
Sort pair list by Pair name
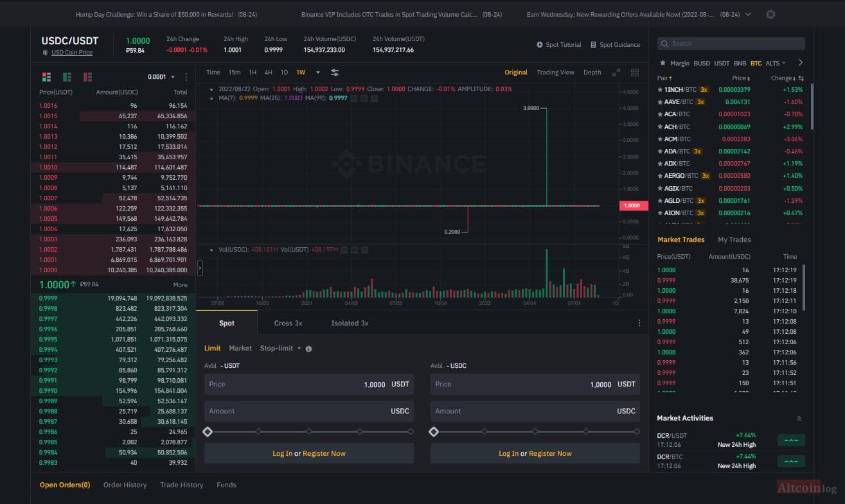(x=664, y=78)
